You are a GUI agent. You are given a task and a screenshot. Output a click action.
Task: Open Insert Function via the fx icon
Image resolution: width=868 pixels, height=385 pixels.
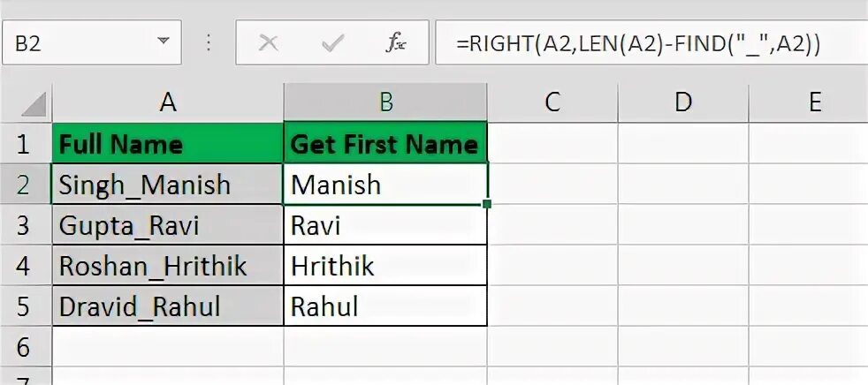[x=395, y=42]
